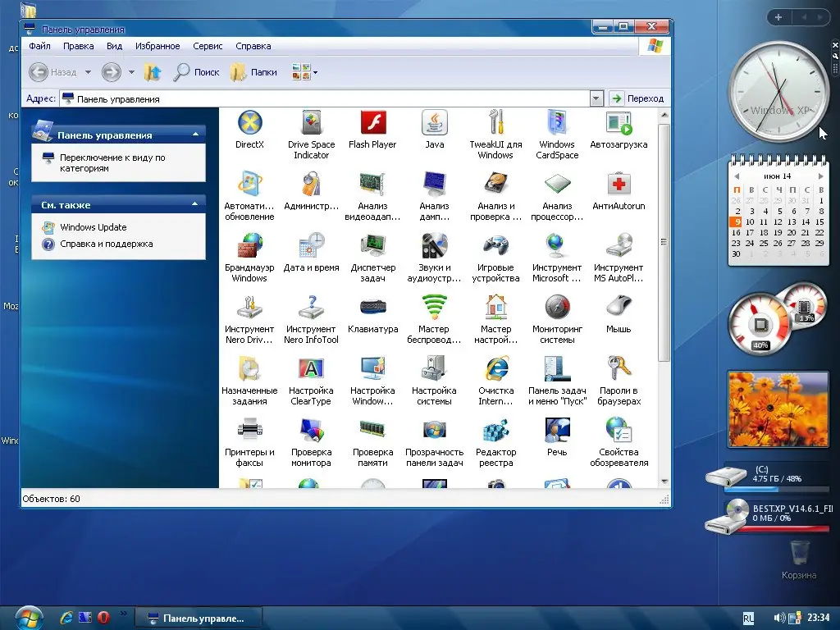Click the address field Панель управления

point(325,98)
